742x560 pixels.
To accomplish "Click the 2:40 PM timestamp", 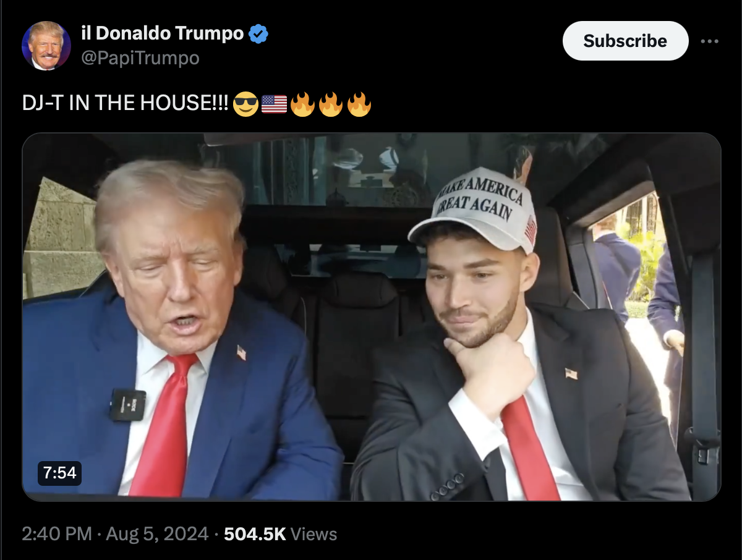I will [x=57, y=534].
